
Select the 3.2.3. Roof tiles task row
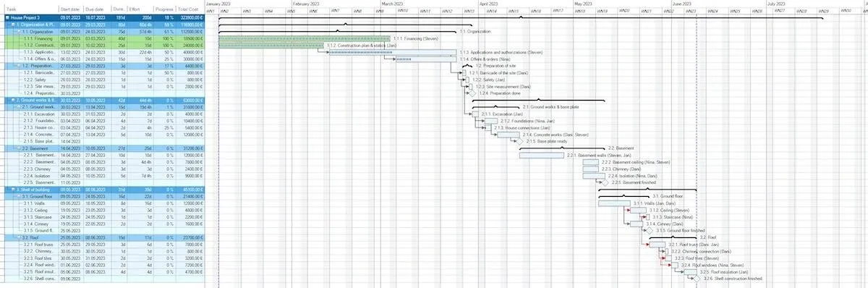[x=103, y=258]
